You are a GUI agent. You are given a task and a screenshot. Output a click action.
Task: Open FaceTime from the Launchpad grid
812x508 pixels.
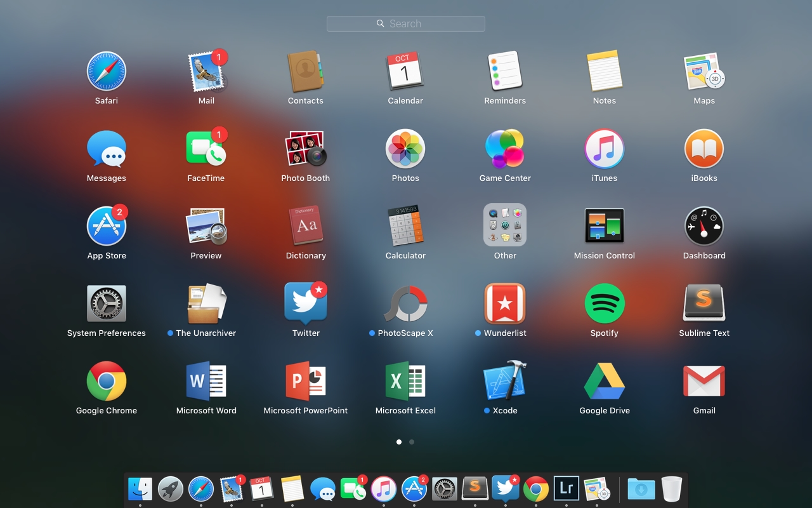(x=206, y=149)
